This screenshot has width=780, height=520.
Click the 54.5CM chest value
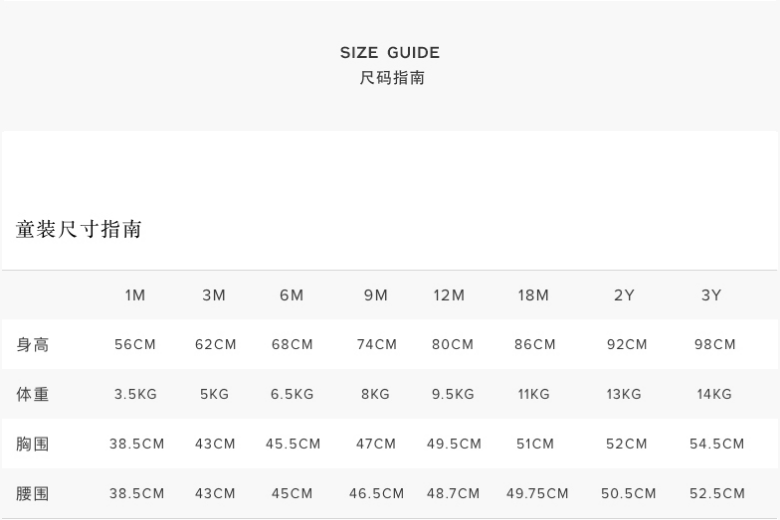click(717, 444)
